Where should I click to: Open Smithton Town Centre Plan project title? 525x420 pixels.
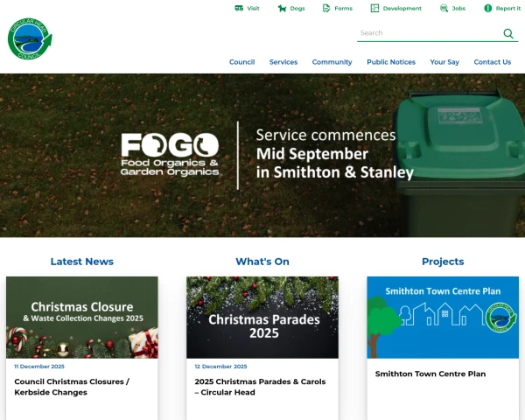(x=430, y=374)
